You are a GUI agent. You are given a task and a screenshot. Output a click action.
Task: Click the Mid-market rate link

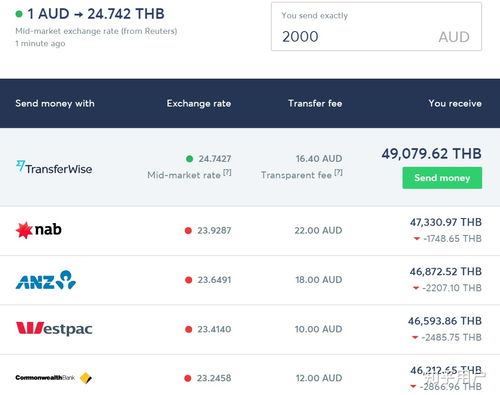(184, 175)
